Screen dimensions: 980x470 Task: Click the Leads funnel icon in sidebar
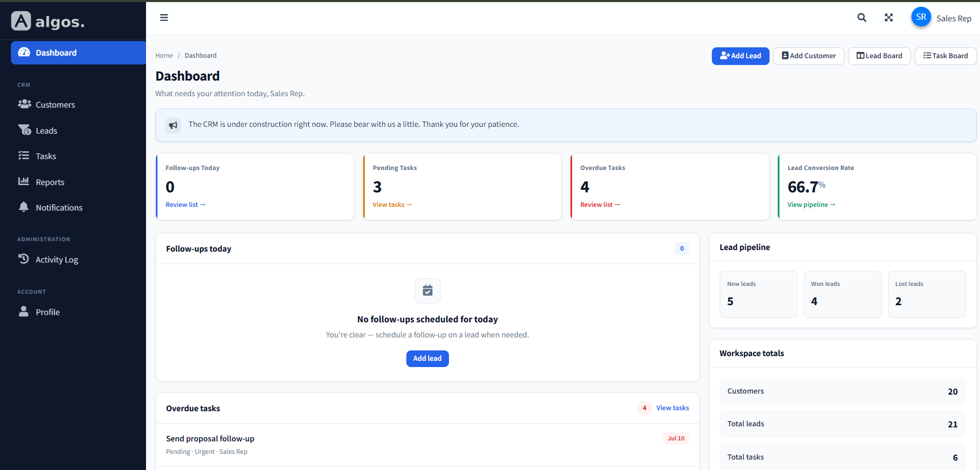(24, 130)
